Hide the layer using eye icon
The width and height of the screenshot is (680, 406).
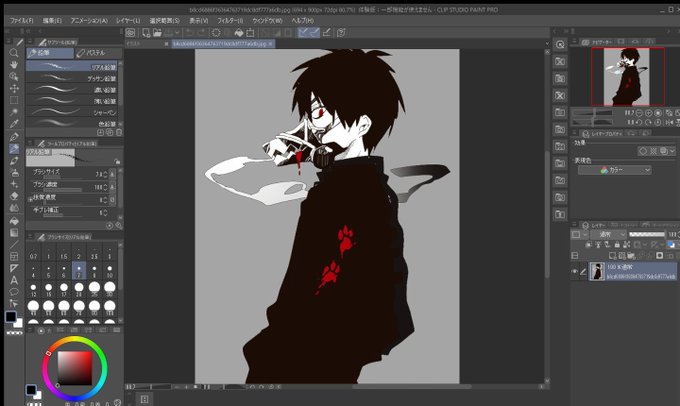(575, 272)
